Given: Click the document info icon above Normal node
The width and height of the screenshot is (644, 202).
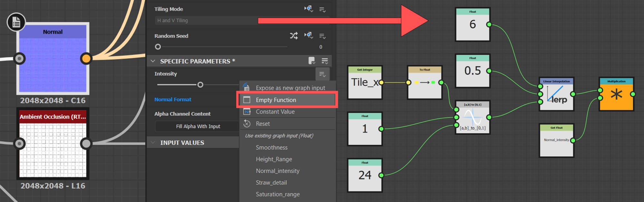Looking at the screenshot, I should [16, 22].
